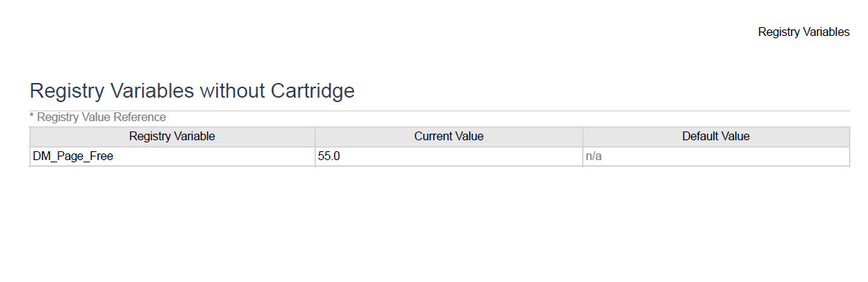
Task: Click the word Registry in first column header
Action: tap(150, 137)
